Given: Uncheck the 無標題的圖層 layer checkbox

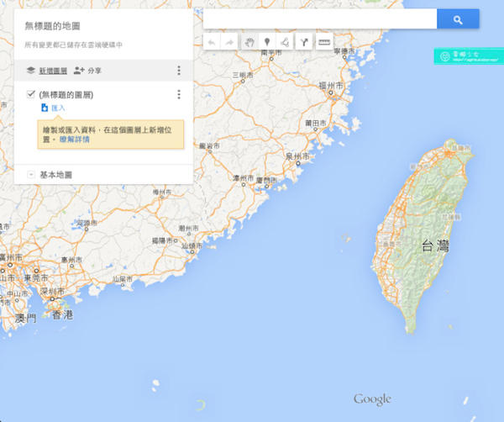Looking at the screenshot, I should pos(31,94).
